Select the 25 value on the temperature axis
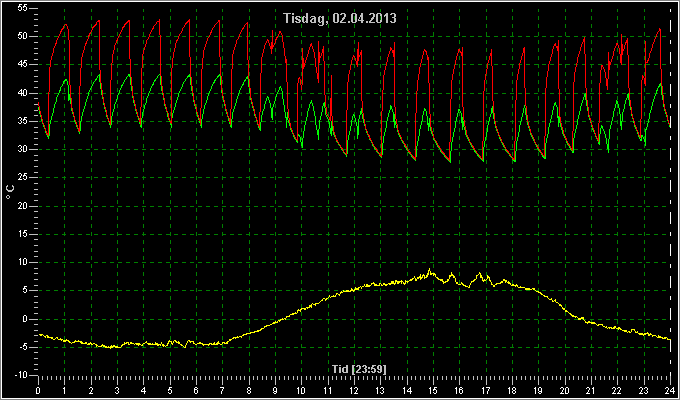 (23, 178)
